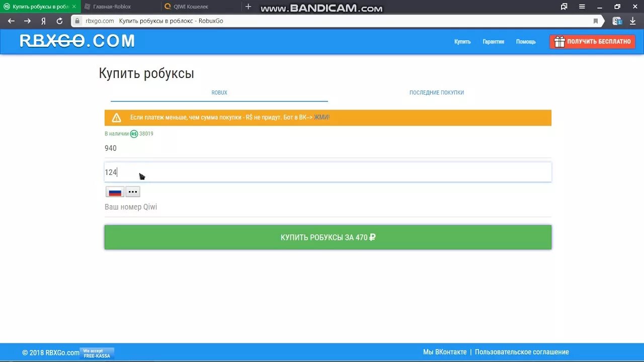Open the ПОСЛЕДНИЕ ПОКУПКИ tab
The height and width of the screenshot is (362, 644).
point(437,93)
